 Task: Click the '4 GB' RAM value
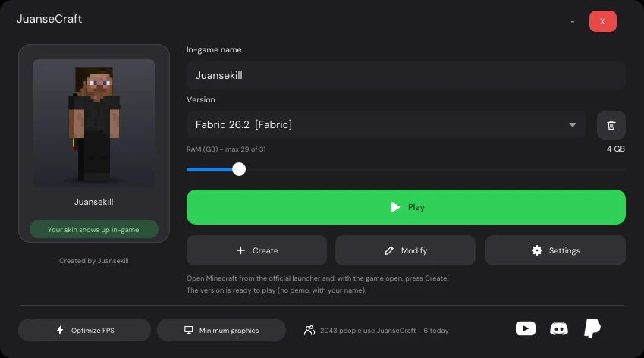coord(616,149)
